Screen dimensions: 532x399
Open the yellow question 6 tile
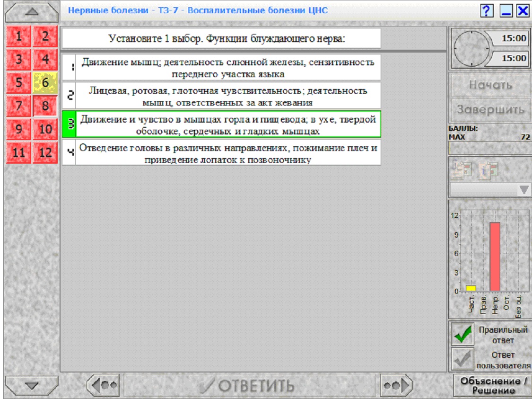tap(45, 82)
